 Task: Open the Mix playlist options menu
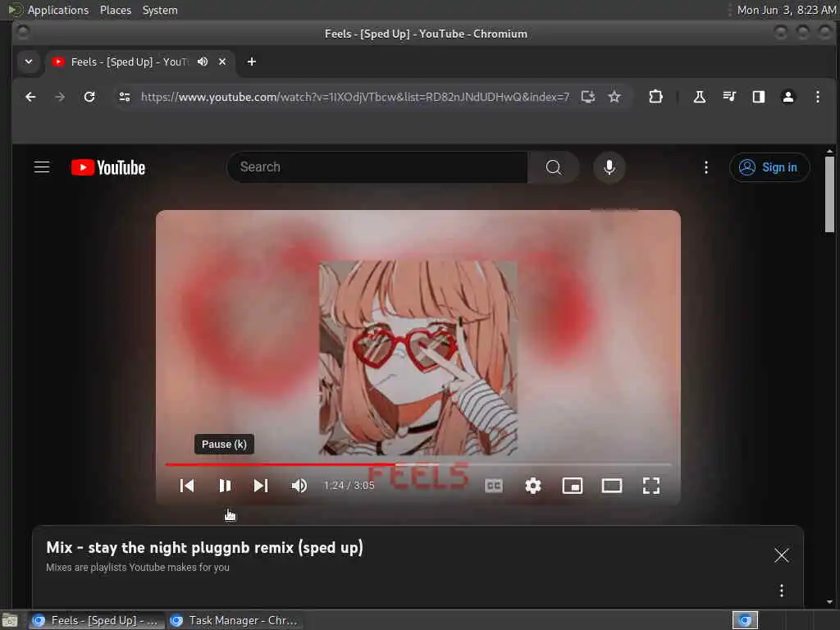click(x=782, y=591)
